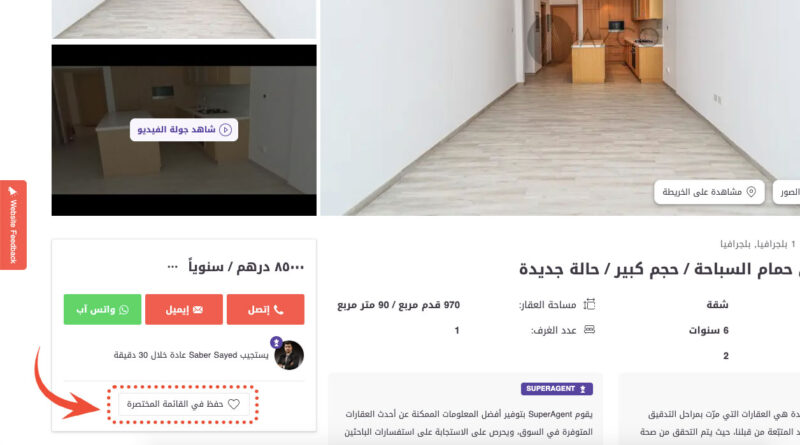Click the SUPERAGENT badge

pyautogui.click(x=557, y=389)
